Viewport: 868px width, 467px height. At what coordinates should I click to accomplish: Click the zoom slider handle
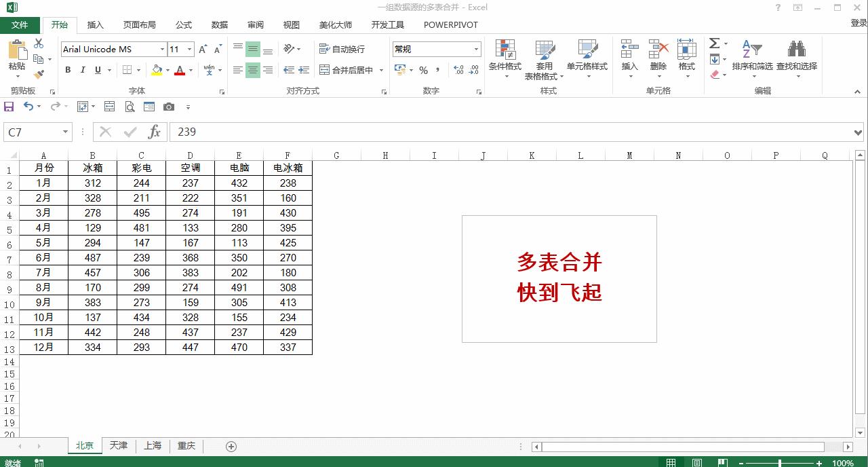coord(780,463)
